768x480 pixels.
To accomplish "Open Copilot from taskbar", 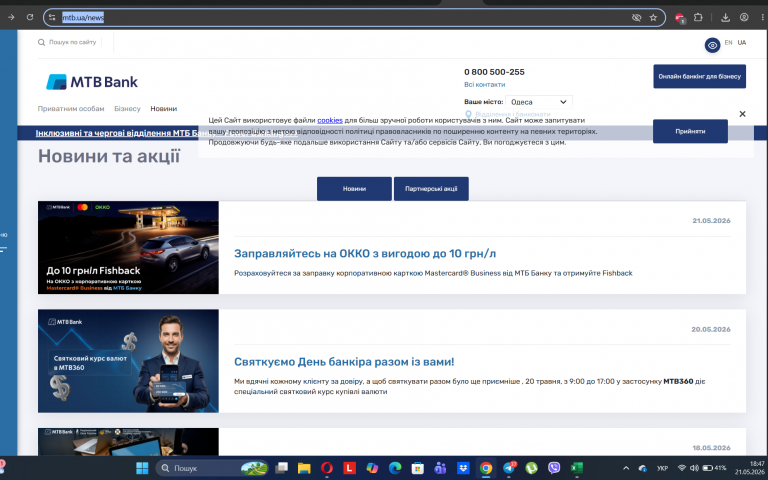I will click(x=372, y=468).
